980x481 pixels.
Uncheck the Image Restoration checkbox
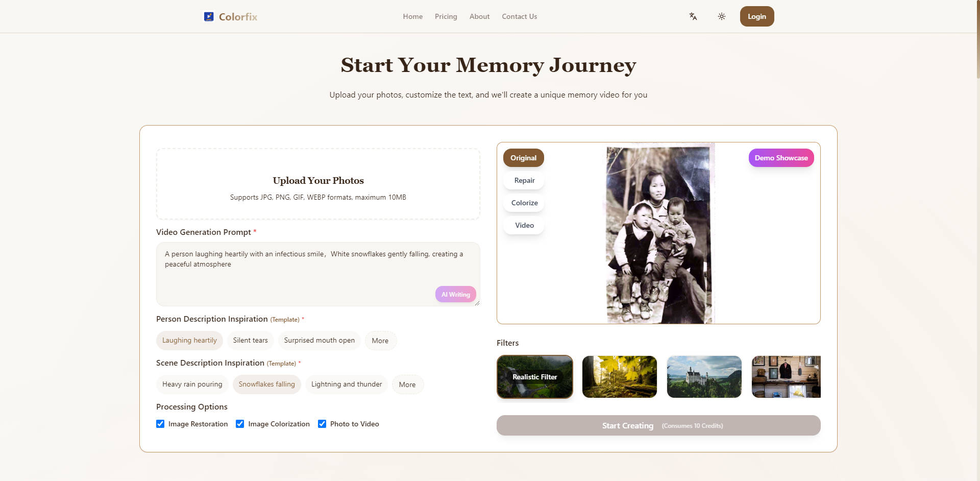click(160, 424)
